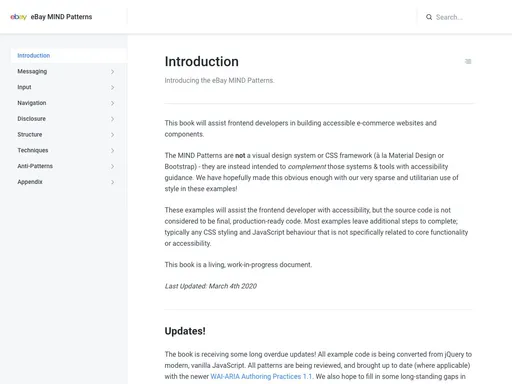Viewport: 512px width, 384px height.
Task: Click the search magnifier icon
Action: [429, 17]
